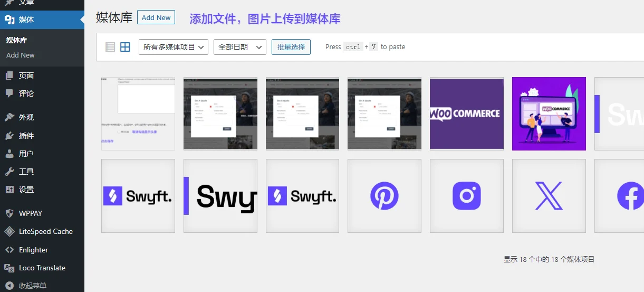Click the LiteSpeed Cache sidebar icon
The height and width of the screenshot is (292, 644).
[x=9, y=231]
